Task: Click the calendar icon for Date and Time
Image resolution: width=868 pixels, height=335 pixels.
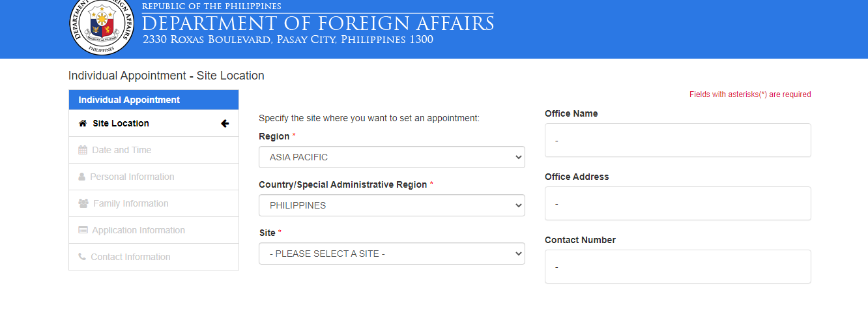Action: (x=83, y=150)
